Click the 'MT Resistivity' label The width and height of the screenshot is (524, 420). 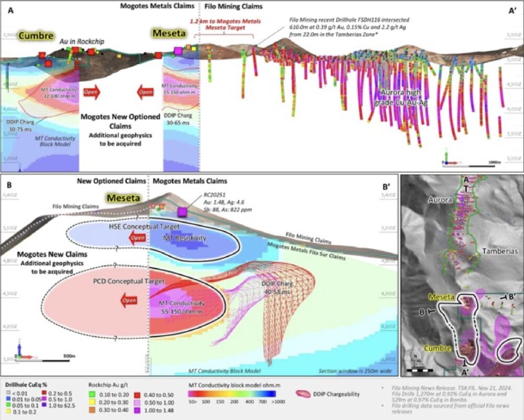pos(184,238)
